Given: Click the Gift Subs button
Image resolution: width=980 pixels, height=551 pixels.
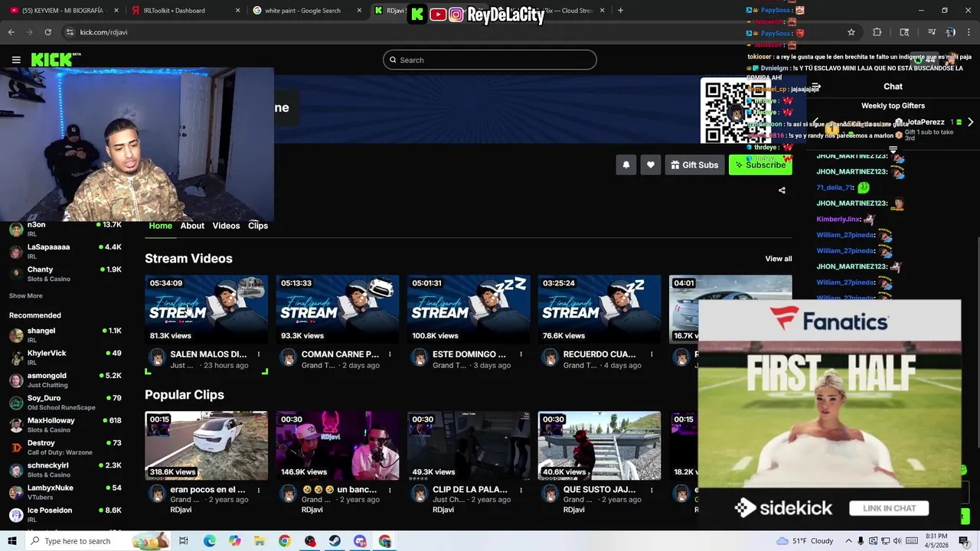Looking at the screenshot, I should pyautogui.click(x=694, y=165).
